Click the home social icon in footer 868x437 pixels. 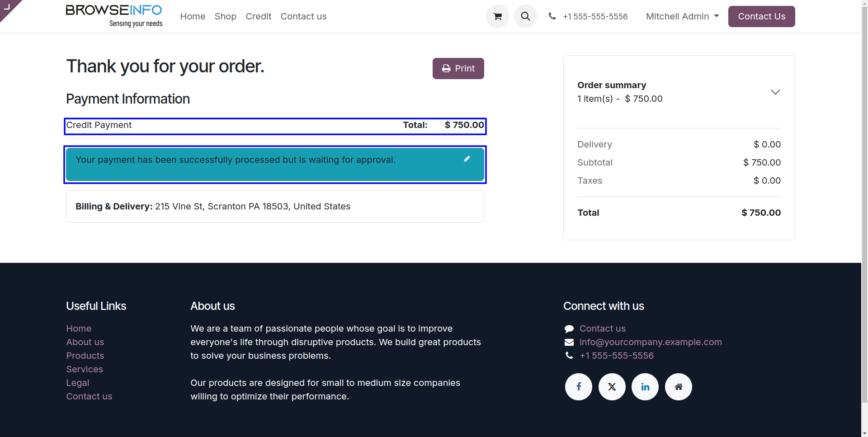[678, 387]
